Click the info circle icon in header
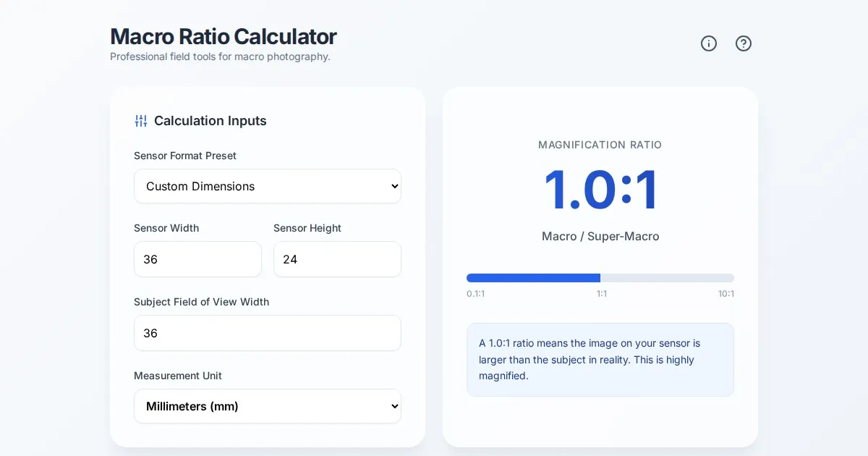The width and height of the screenshot is (868, 456). point(709,43)
